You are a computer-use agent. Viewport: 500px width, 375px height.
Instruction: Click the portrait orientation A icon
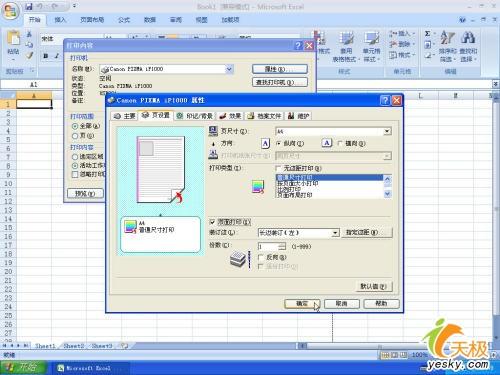click(x=265, y=143)
